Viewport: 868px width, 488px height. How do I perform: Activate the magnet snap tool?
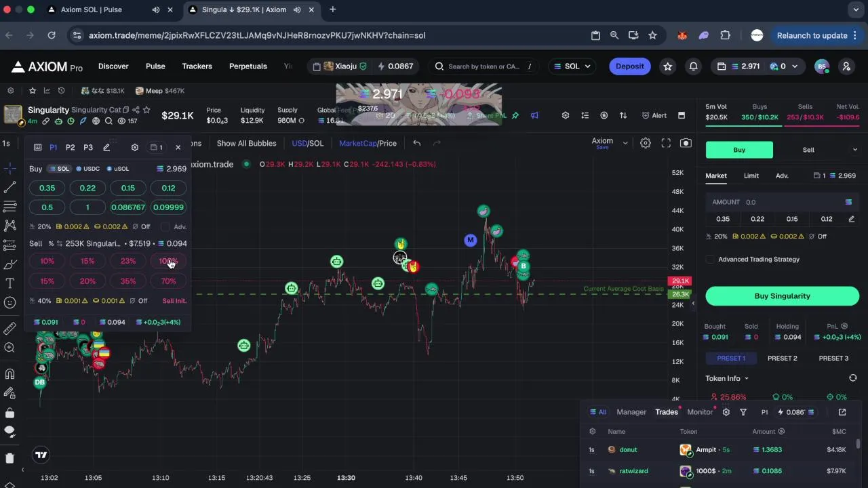[x=9, y=373]
